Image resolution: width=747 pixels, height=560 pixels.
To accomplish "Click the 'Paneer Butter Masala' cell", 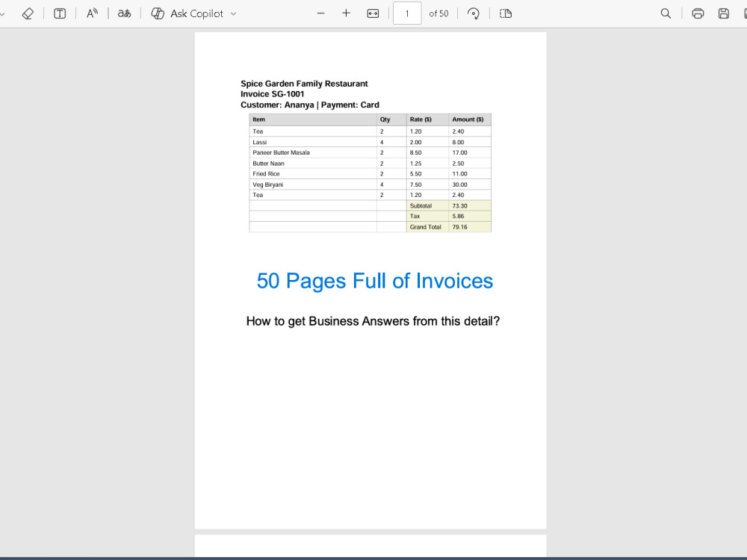I will (313, 152).
